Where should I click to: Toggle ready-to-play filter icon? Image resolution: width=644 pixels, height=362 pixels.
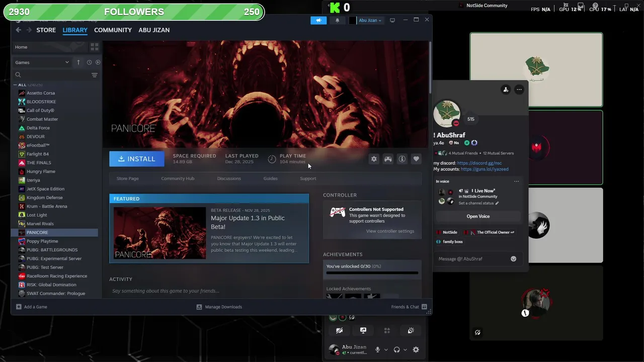pos(98,62)
